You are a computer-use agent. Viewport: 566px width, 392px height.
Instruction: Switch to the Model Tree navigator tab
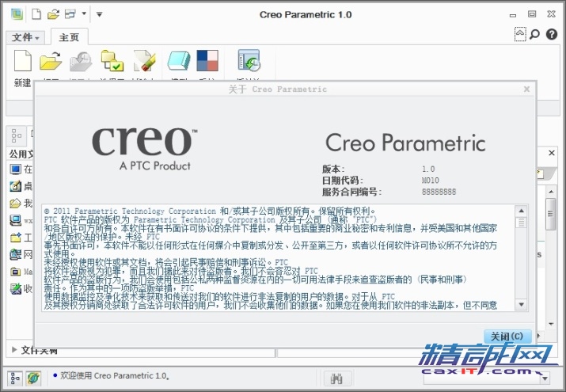(x=17, y=135)
